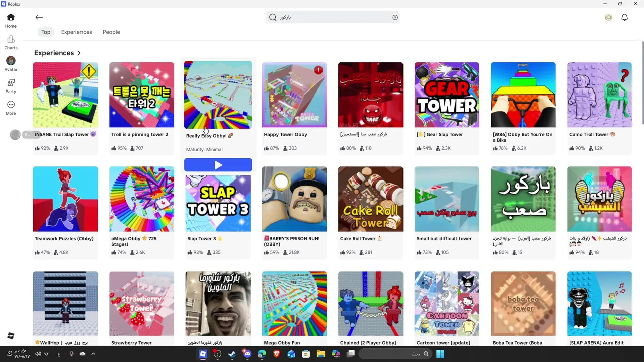Open Discord from the taskbar
The image size is (644, 362).
point(247,354)
